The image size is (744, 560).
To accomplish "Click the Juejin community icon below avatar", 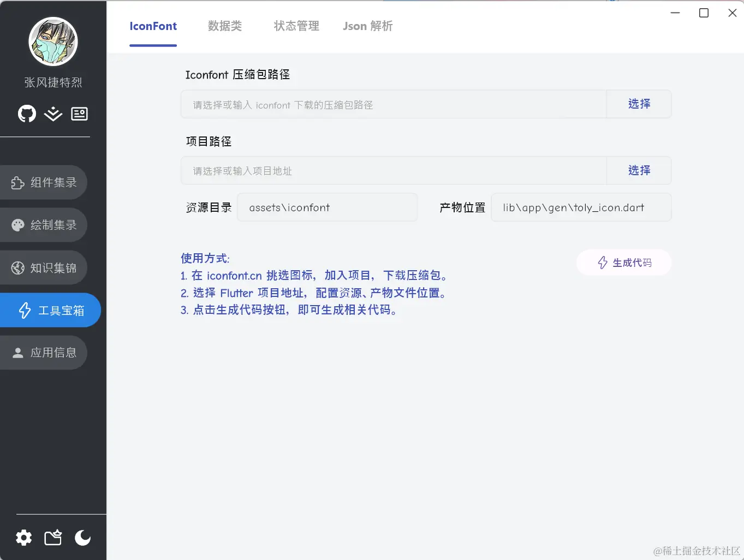I will 52,114.
